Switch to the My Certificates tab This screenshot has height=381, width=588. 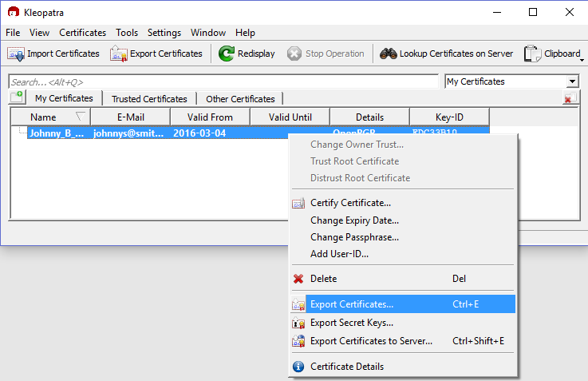pyautogui.click(x=64, y=98)
